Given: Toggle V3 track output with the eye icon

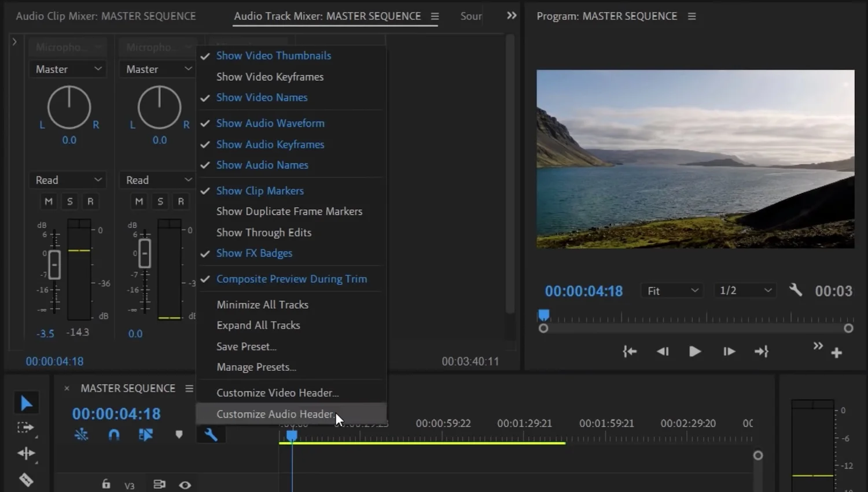Looking at the screenshot, I should (x=185, y=484).
